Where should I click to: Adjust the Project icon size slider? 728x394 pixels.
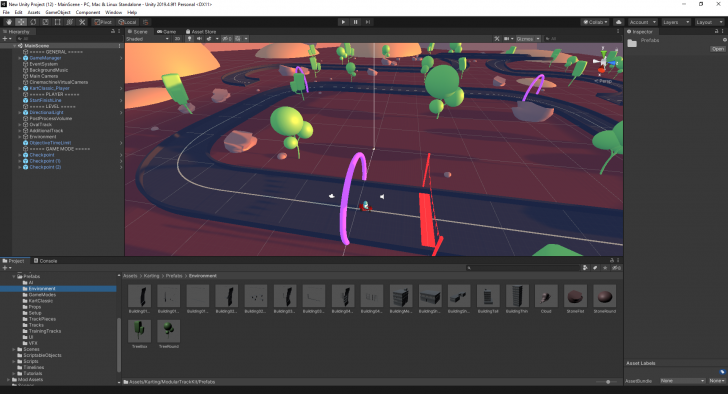[x=607, y=382]
